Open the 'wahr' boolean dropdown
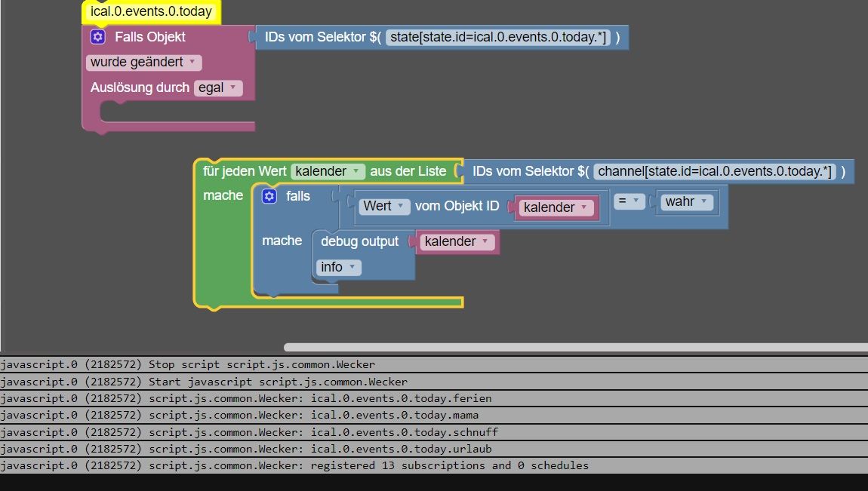Screen dimensions: 868x491 pyautogui.click(x=687, y=202)
